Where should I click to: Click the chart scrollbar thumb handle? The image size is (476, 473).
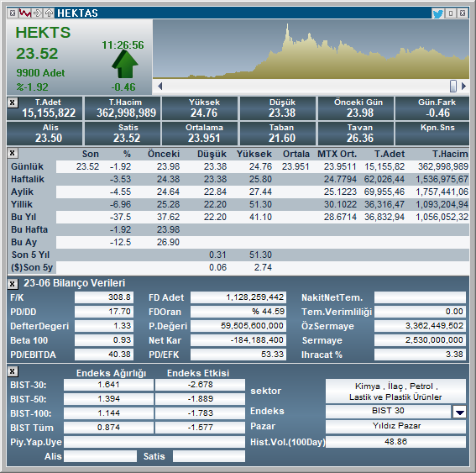[453, 86]
